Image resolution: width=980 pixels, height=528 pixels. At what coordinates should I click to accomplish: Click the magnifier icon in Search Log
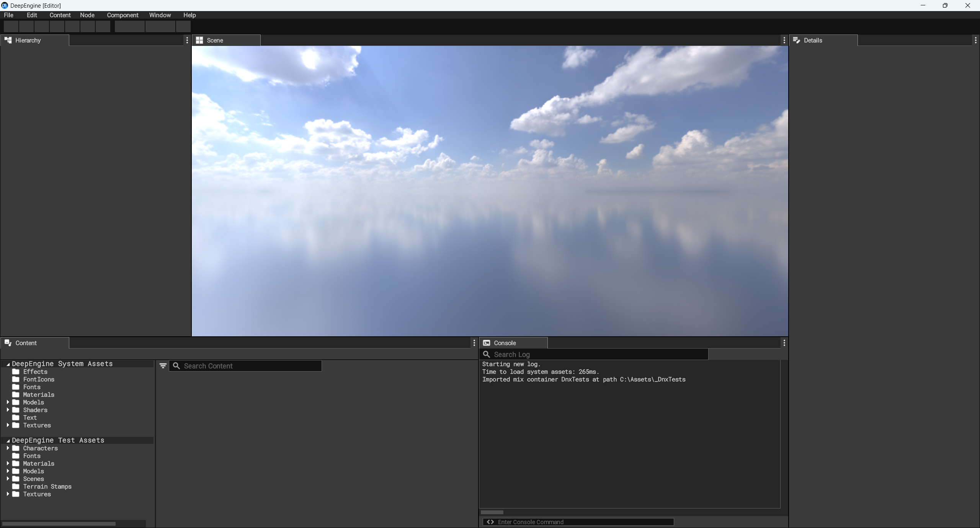pyautogui.click(x=487, y=354)
